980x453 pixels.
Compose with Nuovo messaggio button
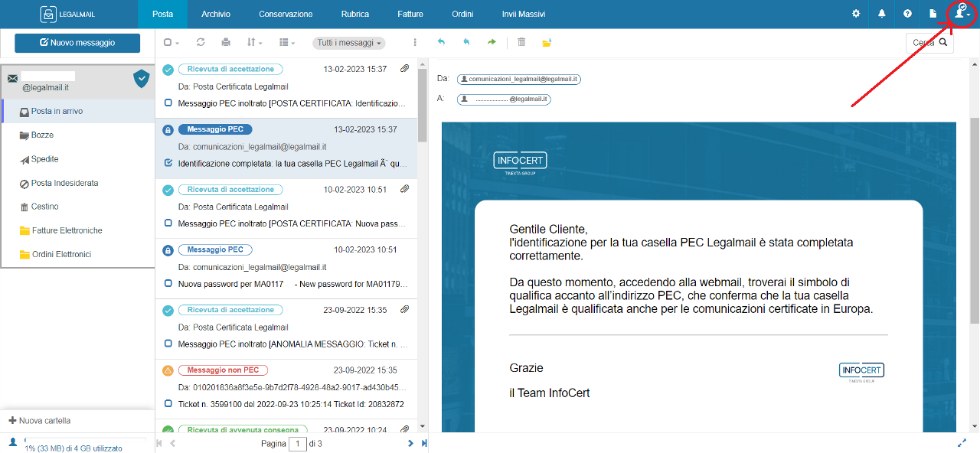77,43
